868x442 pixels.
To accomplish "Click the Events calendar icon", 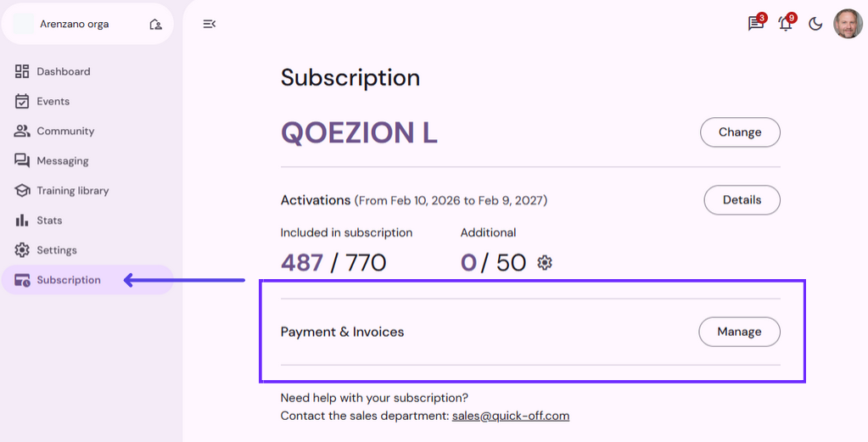I will tap(22, 101).
